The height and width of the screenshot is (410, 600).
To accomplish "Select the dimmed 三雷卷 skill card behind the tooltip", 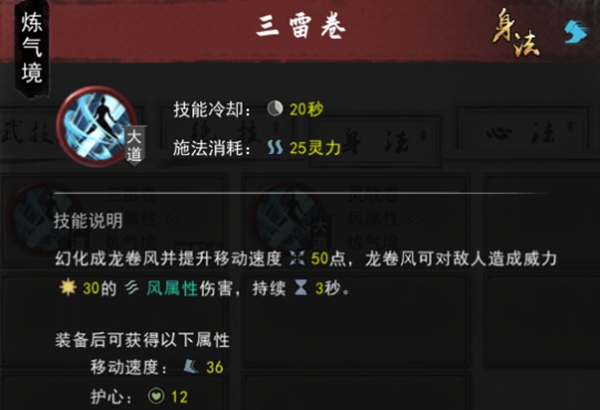I will (x=115, y=220).
